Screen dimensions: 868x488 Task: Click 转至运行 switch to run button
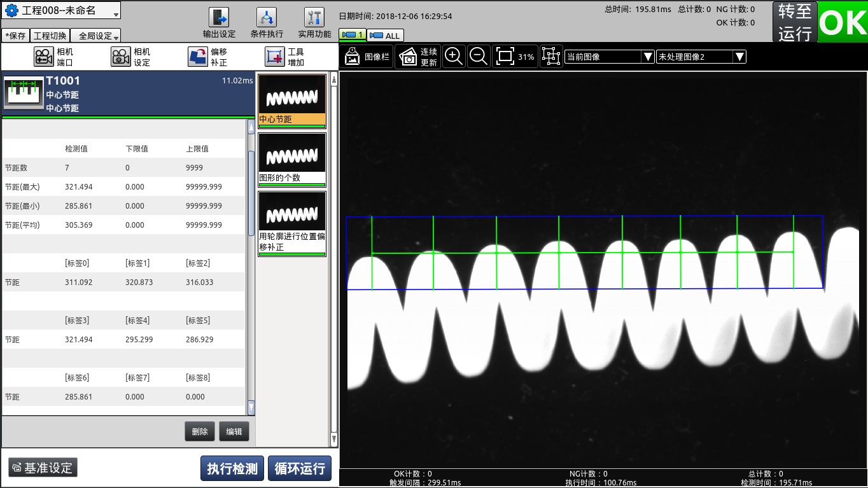[795, 22]
